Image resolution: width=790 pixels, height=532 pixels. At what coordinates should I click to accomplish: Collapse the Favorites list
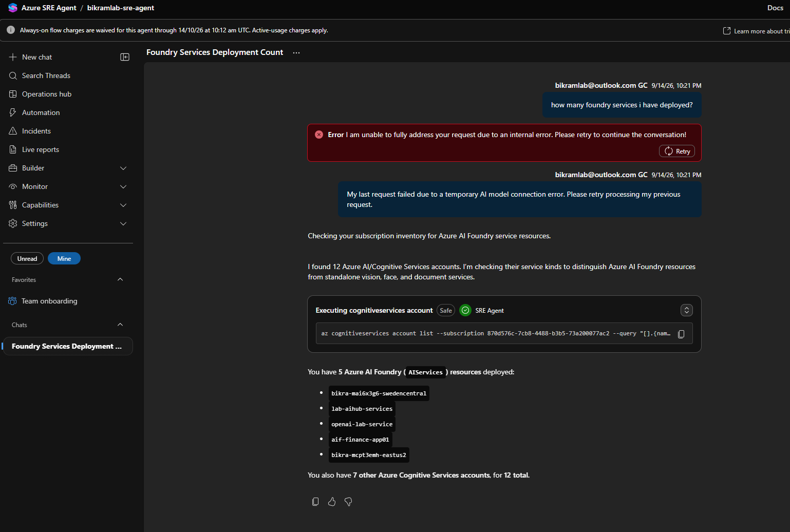(x=120, y=279)
